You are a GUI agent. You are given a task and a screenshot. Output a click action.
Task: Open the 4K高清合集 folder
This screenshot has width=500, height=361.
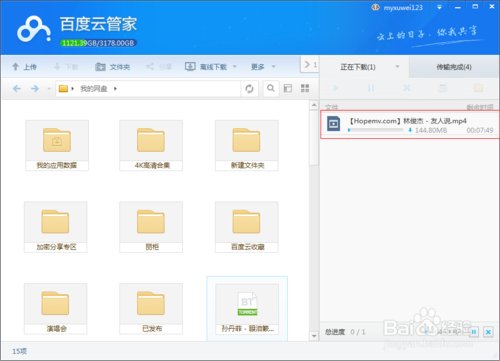pyautogui.click(x=151, y=145)
